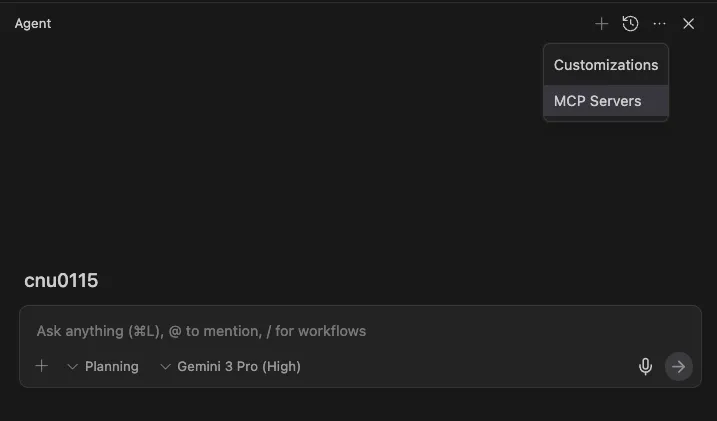
Task: Open the Planning mode dropdown
Action: point(103,367)
